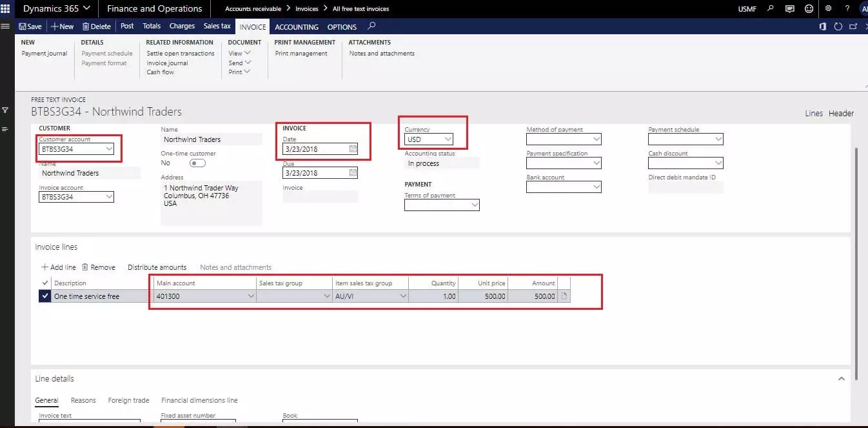Open the settings gear
This screenshot has width=868, height=428.
tap(829, 9)
